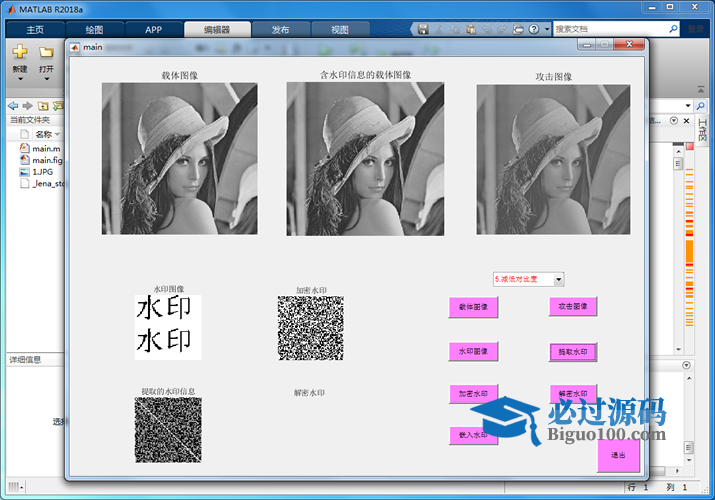Viewport: 715px width, 500px height.
Task: Click the 加密水印 pink button
Action: tap(473, 393)
